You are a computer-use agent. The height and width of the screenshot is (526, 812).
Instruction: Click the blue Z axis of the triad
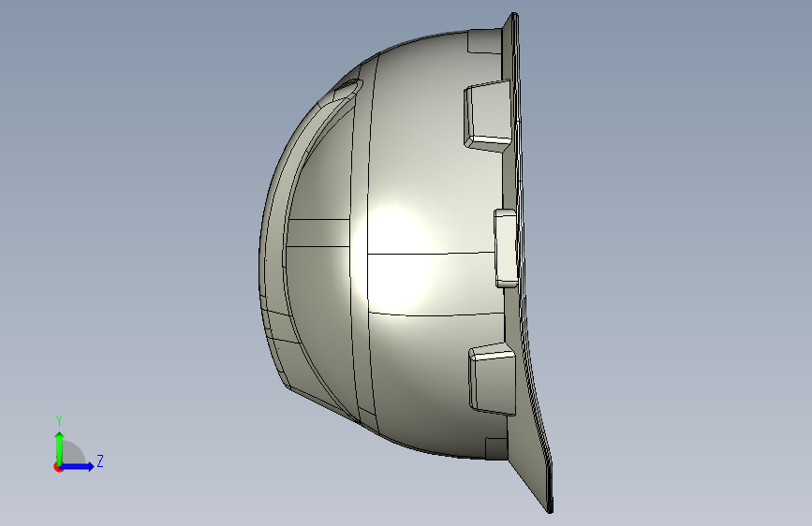point(78,466)
